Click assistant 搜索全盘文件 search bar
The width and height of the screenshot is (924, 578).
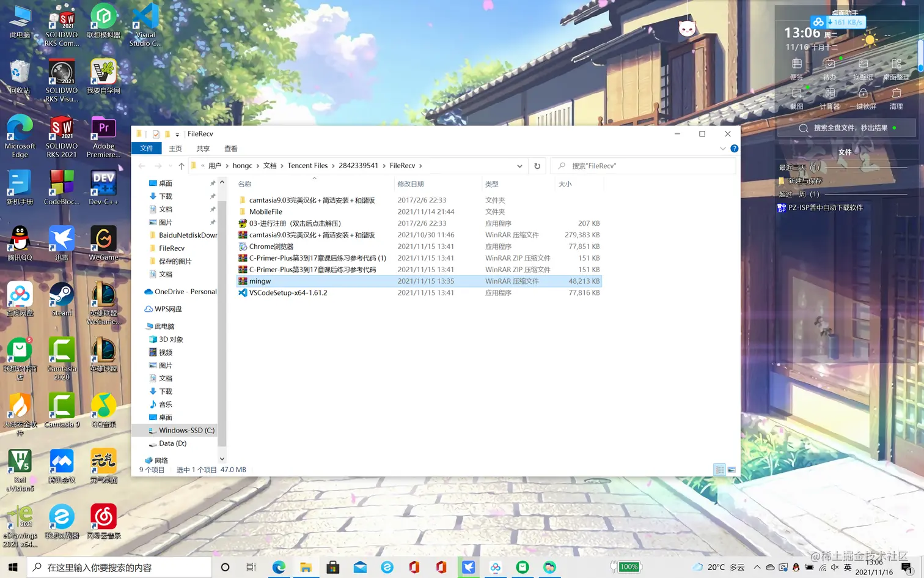point(846,128)
